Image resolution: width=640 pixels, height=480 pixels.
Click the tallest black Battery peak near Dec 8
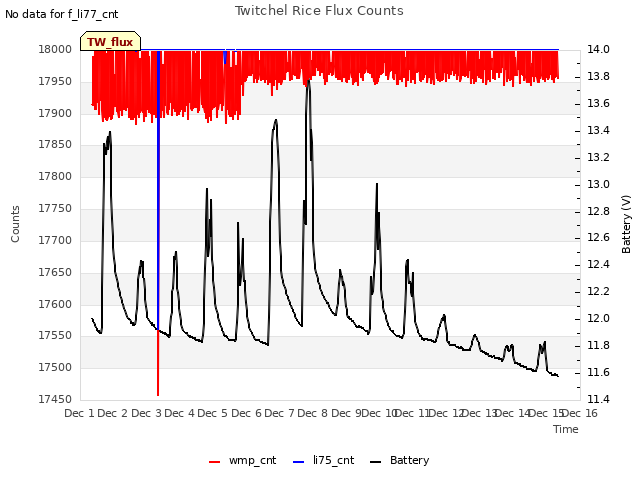tap(309, 81)
